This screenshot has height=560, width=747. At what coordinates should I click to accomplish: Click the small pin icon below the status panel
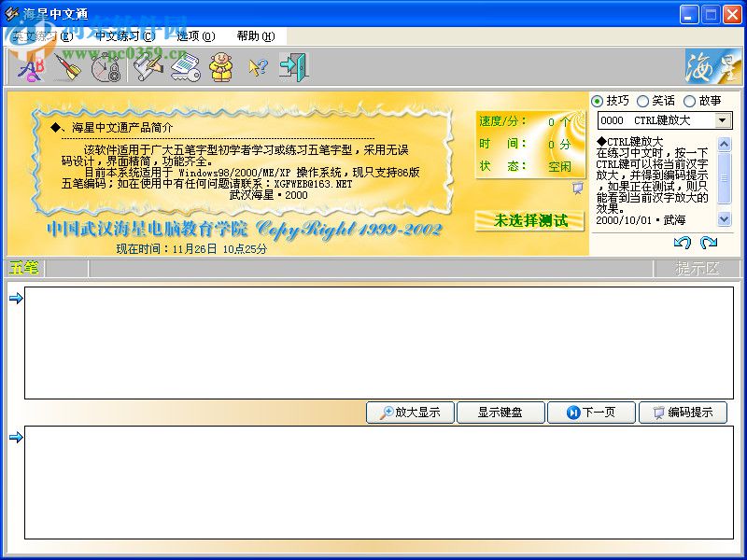click(577, 189)
